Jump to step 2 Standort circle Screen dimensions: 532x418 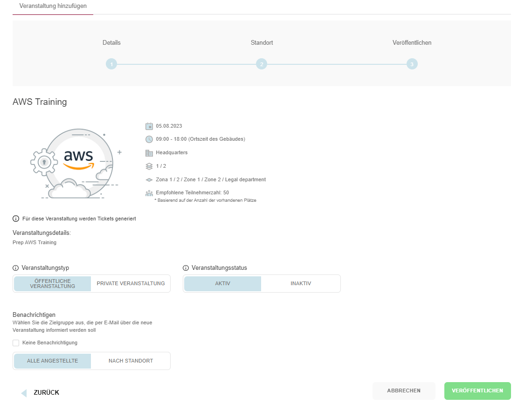262,64
